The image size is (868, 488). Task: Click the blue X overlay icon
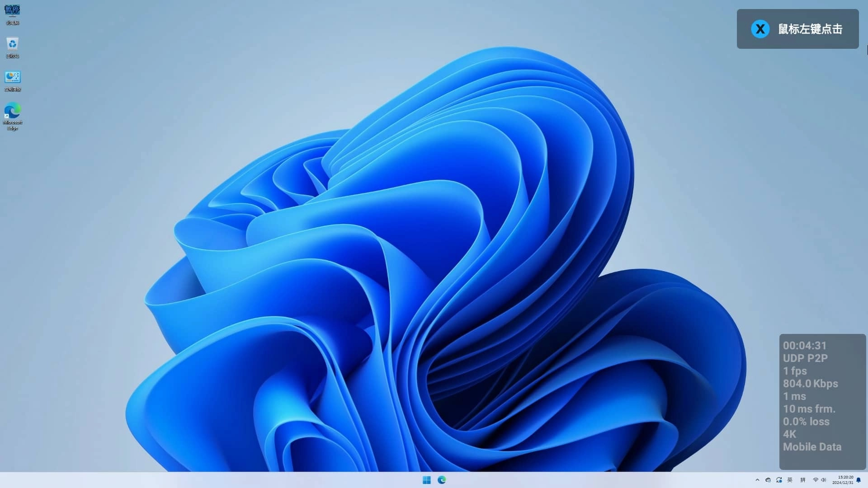point(760,29)
